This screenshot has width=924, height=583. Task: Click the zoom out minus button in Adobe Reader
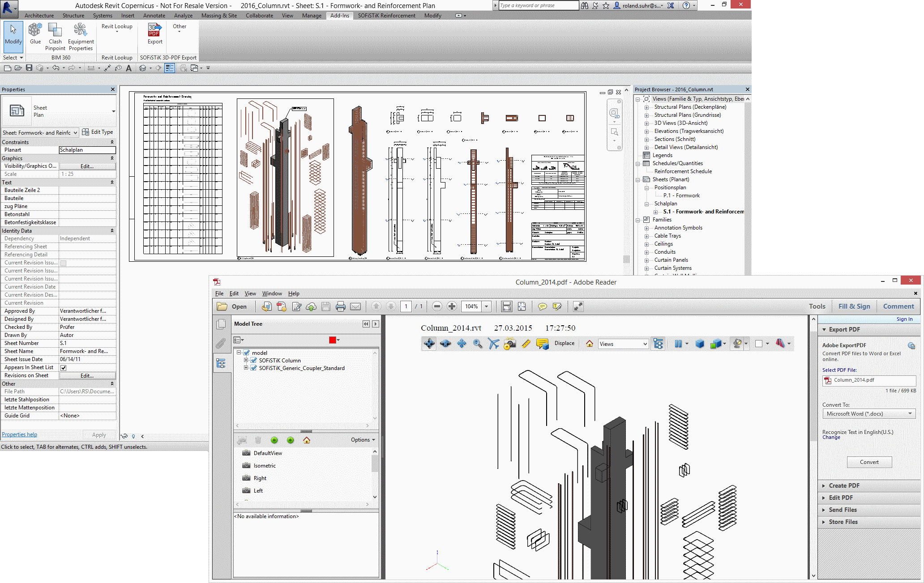pos(437,306)
